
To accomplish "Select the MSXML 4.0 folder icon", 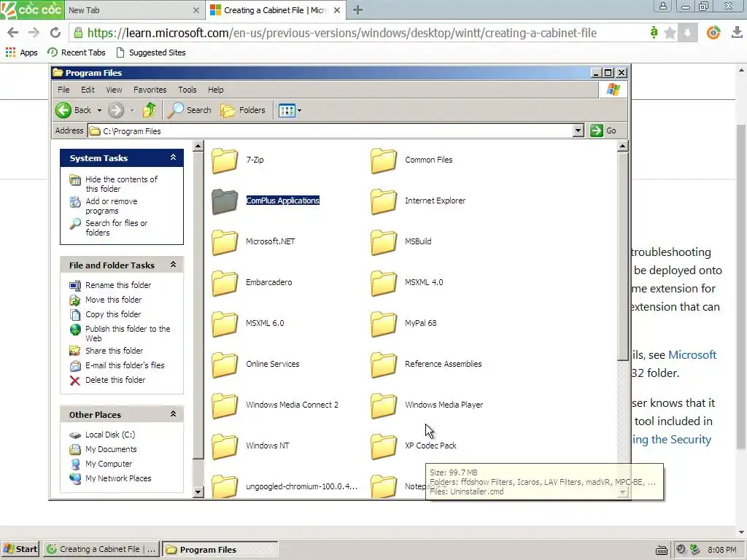I will pyautogui.click(x=384, y=283).
